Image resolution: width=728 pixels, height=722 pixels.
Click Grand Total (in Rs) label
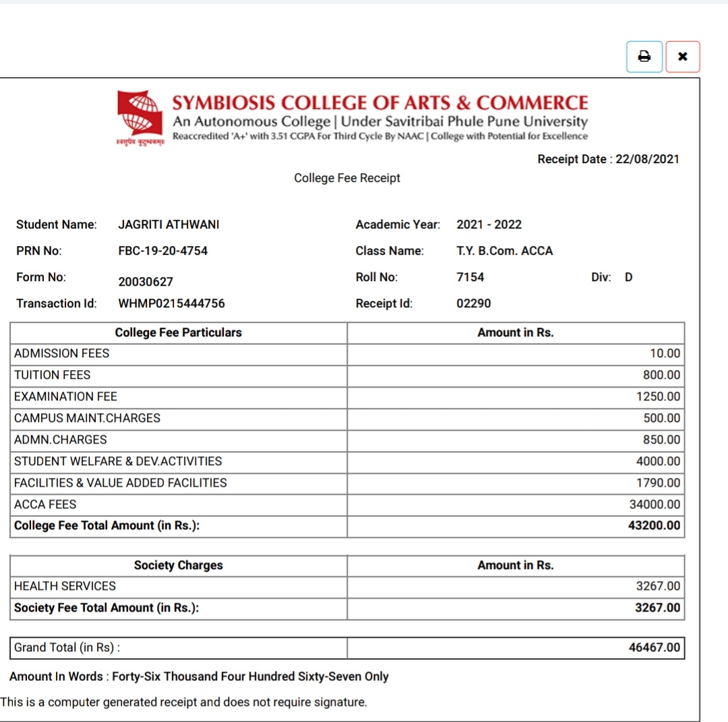67,648
